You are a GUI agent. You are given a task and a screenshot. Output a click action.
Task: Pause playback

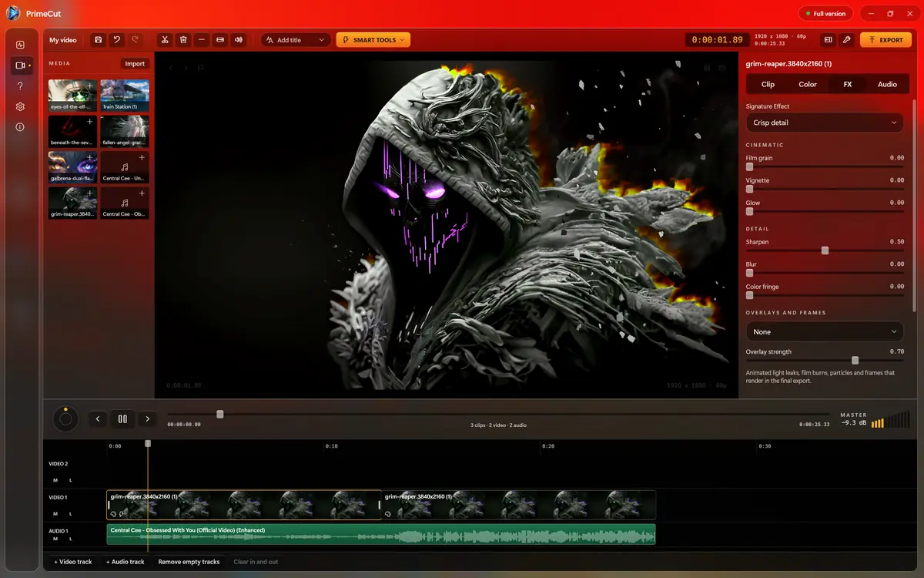[x=122, y=419]
